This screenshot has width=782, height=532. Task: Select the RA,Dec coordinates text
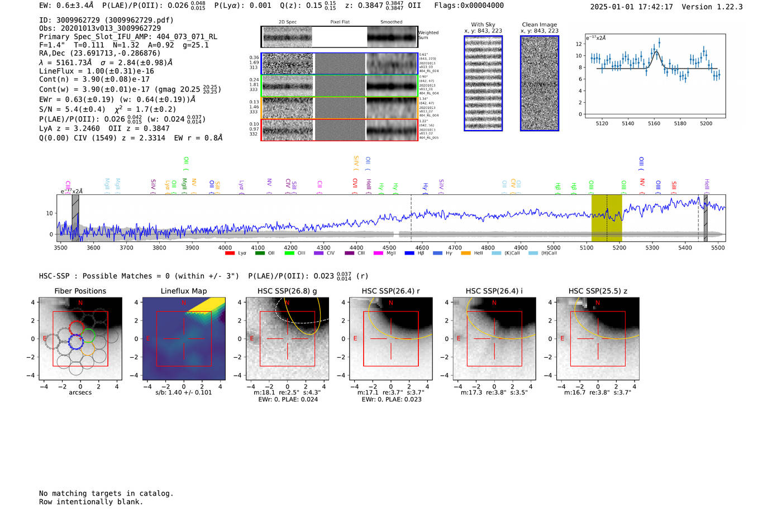[x=99, y=53]
